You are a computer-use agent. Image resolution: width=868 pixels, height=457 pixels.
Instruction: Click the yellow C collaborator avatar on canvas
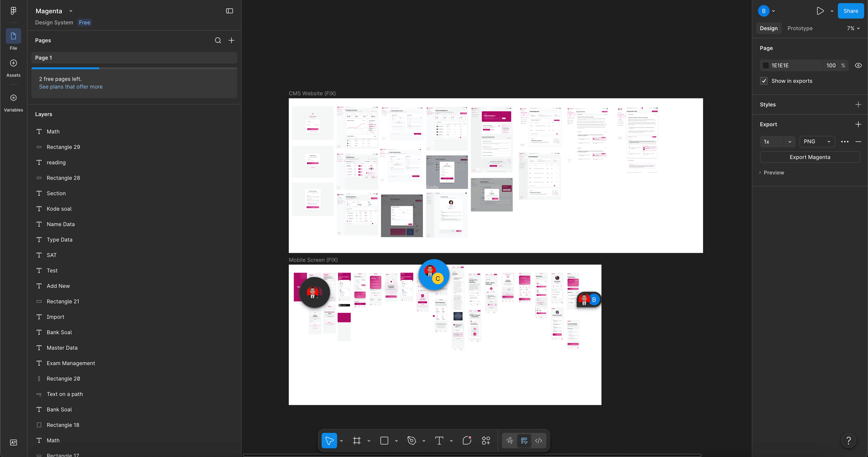[x=438, y=279]
